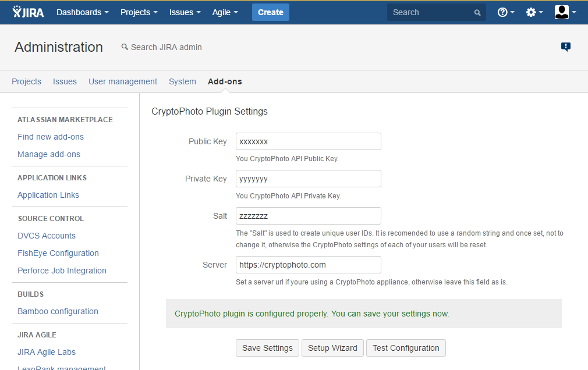
Task: Switch to the System tab
Action: point(182,81)
